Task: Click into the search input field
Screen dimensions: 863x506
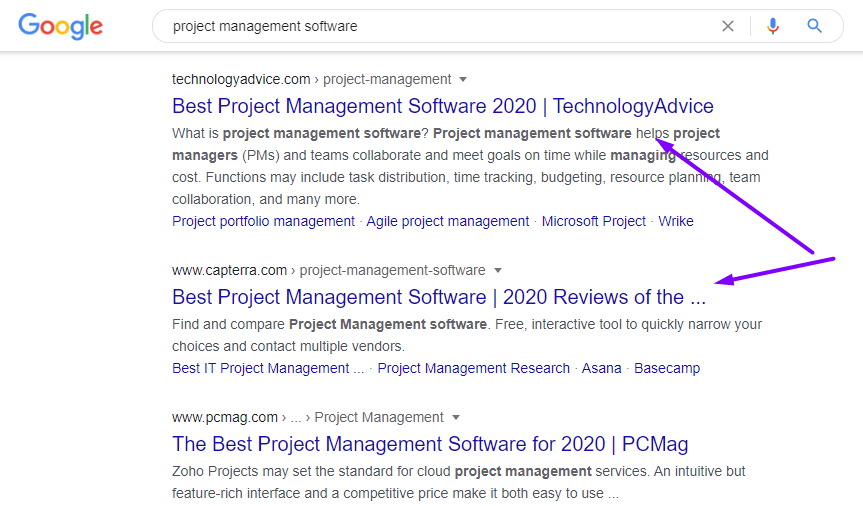Action: click(435, 26)
